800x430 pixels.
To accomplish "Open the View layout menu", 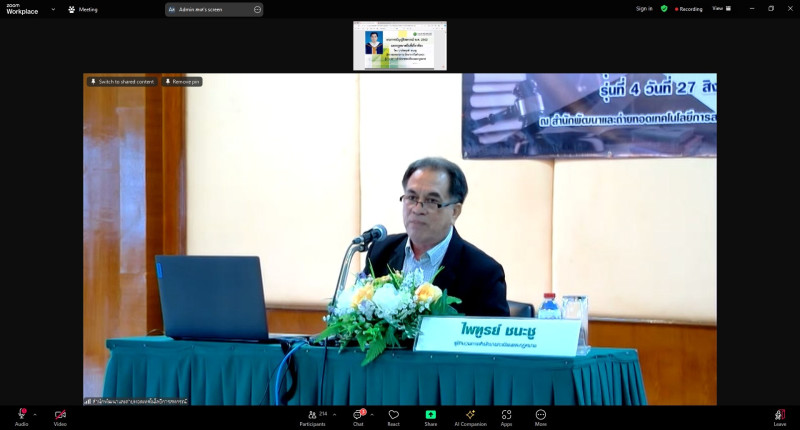I will point(721,8).
